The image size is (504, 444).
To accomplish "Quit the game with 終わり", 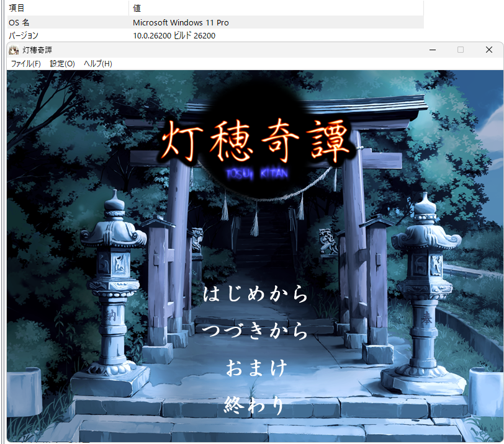I will 254,405.
